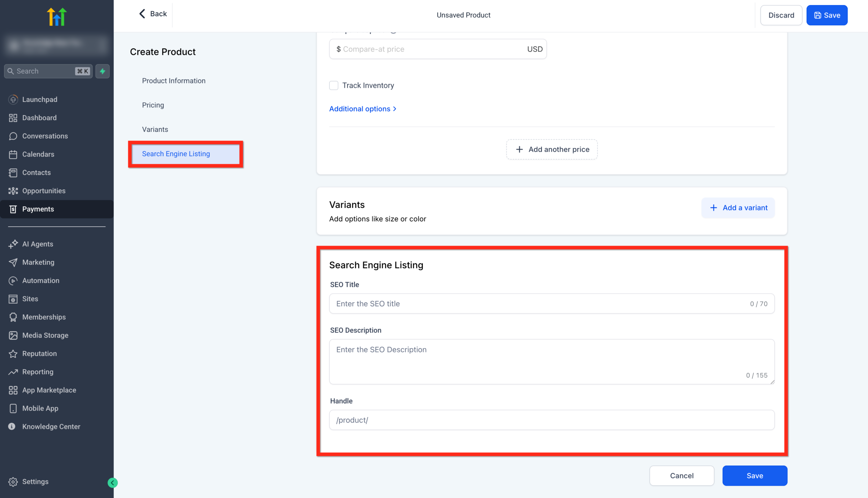This screenshot has height=498, width=868.
Task: Open Conversations in the sidebar
Action: (45, 136)
